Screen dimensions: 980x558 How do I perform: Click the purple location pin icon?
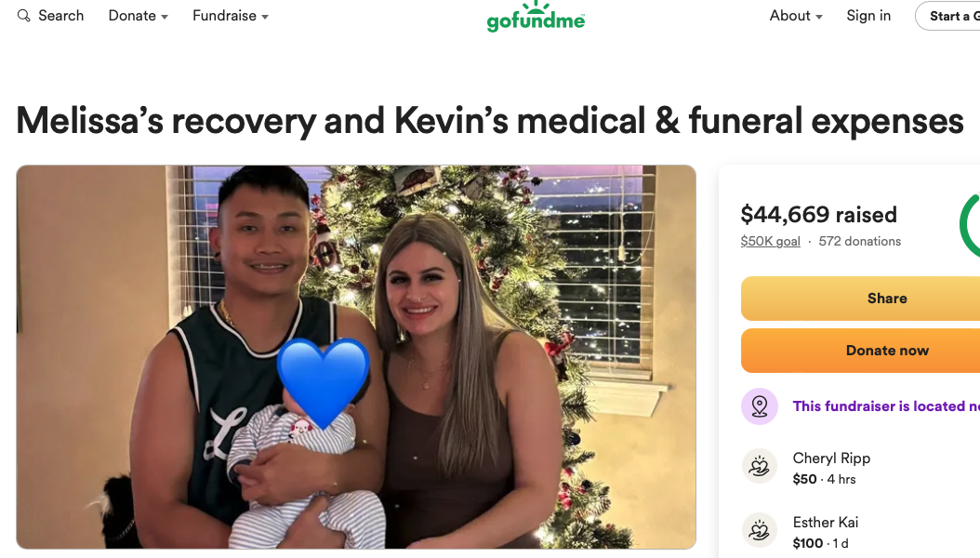click(x=760, y=406)
